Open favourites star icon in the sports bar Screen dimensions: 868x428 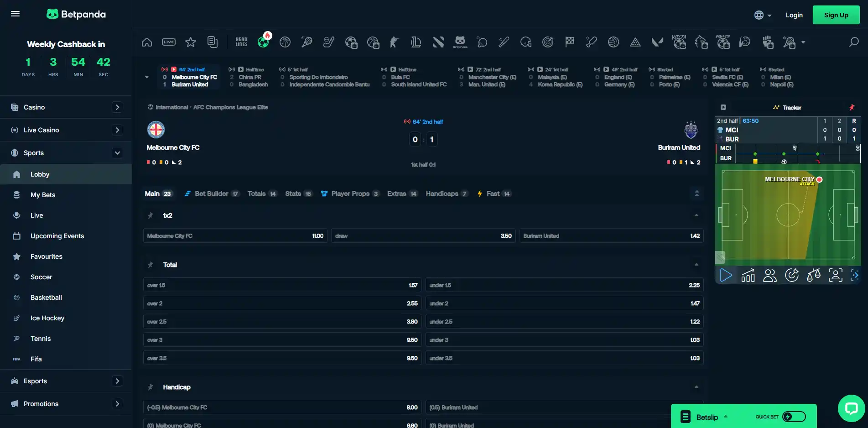[191, 42]
